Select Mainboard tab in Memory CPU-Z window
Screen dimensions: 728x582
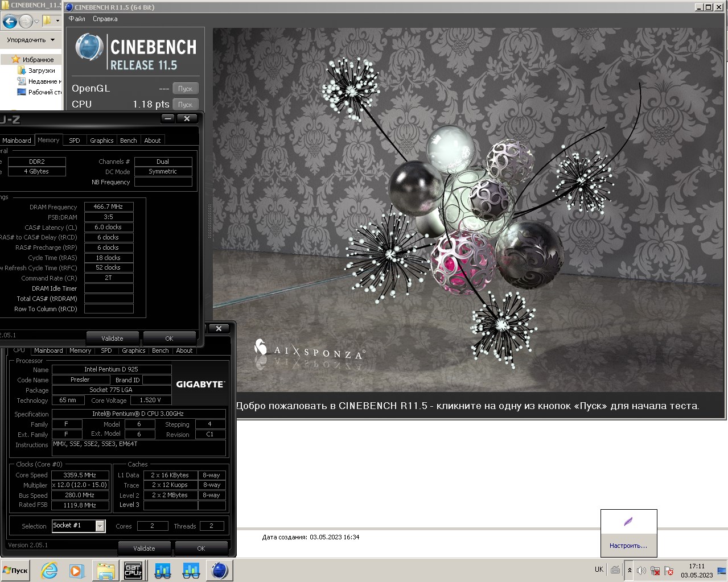(17, 141)
